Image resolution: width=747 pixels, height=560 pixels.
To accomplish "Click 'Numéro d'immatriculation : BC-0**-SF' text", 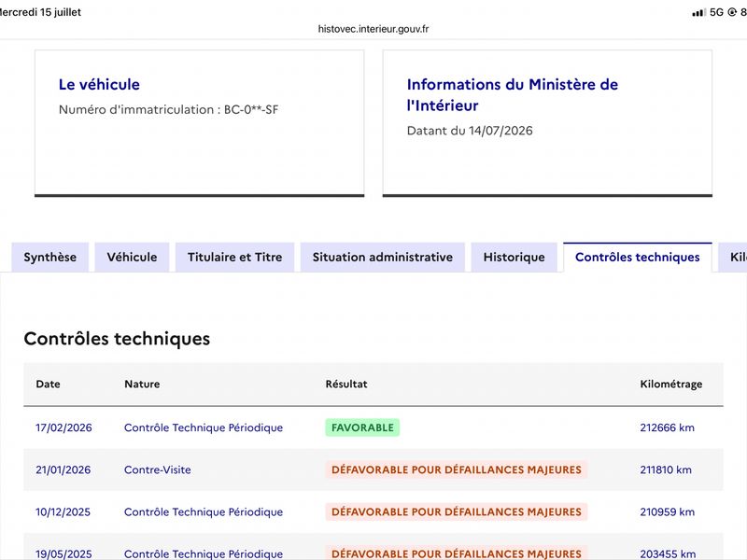I will tap(168, 109).
